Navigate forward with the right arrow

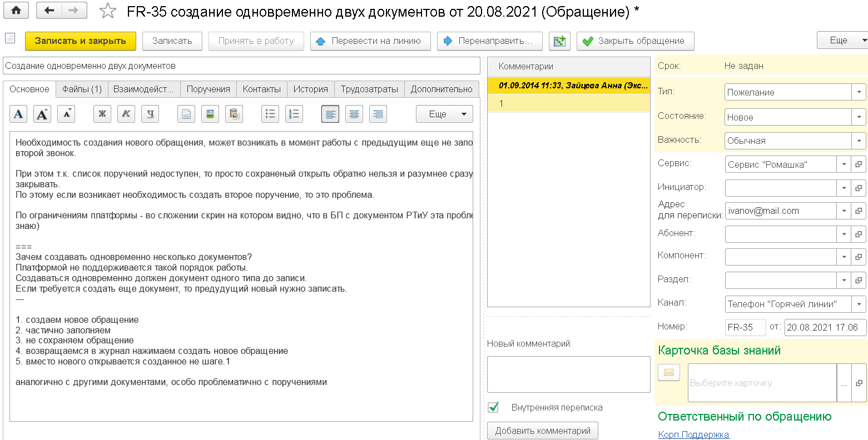pyautogui.click(x=74, y=11)
